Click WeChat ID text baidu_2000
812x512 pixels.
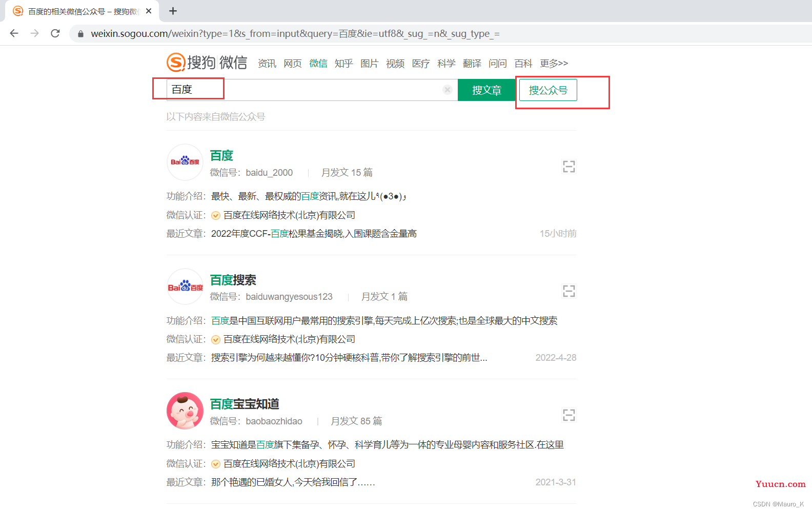click(x=269, y=173)
